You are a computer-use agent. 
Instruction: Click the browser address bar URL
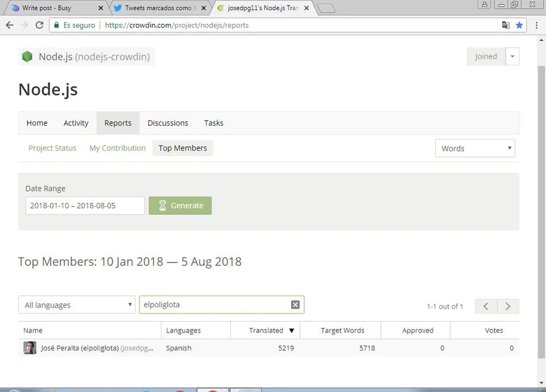click(x=177, y=25)
